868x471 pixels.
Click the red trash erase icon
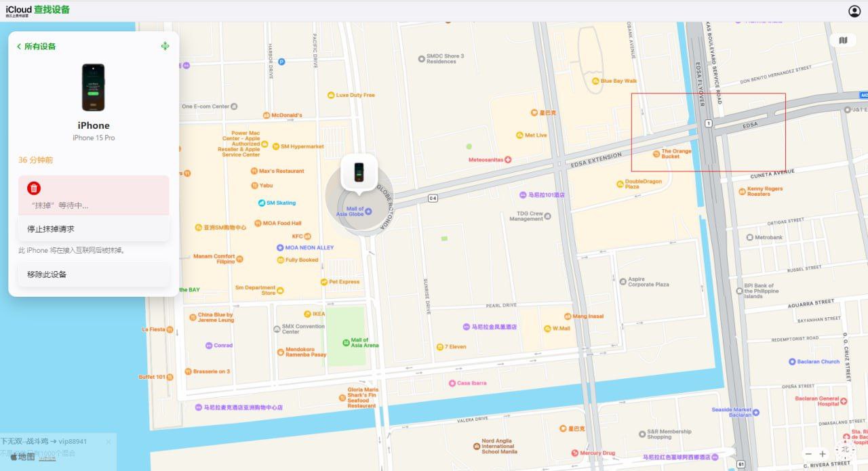point(34,188)
